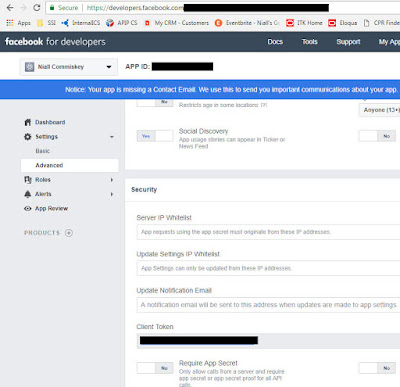The image size is (400, 387).
Task: Open the Eventbrite bookmark
Action: [247, 23]
